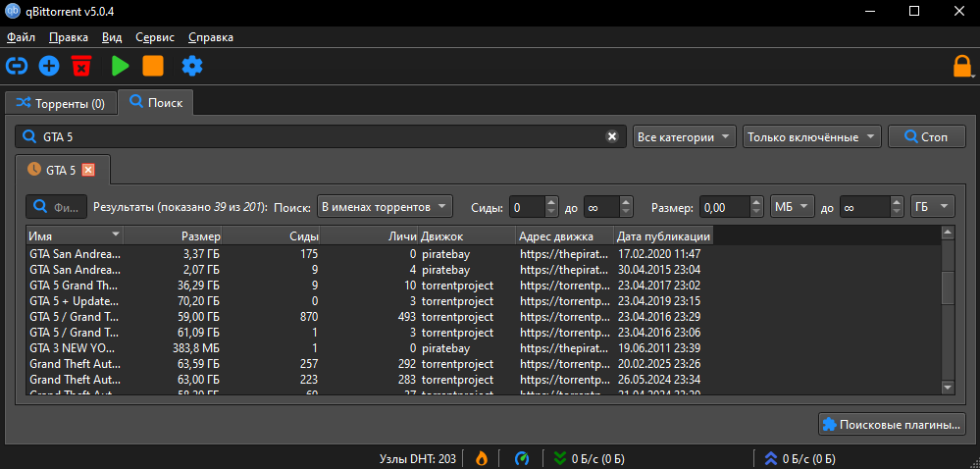Open settings with the blue gear icon
Screen dimensions: 980x469
coord(192,66)
